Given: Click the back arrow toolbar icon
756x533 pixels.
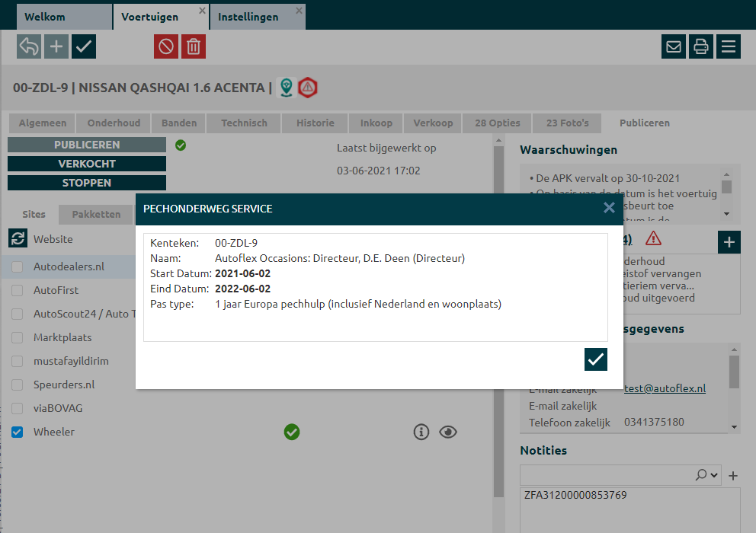Looking at the screenshot, I should (x=29, y=46).
